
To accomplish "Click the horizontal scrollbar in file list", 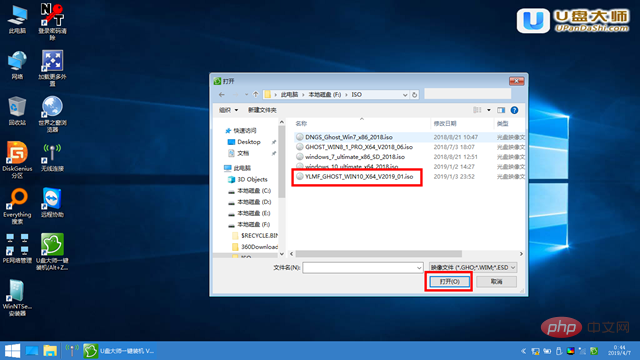I will coord(378,254).
